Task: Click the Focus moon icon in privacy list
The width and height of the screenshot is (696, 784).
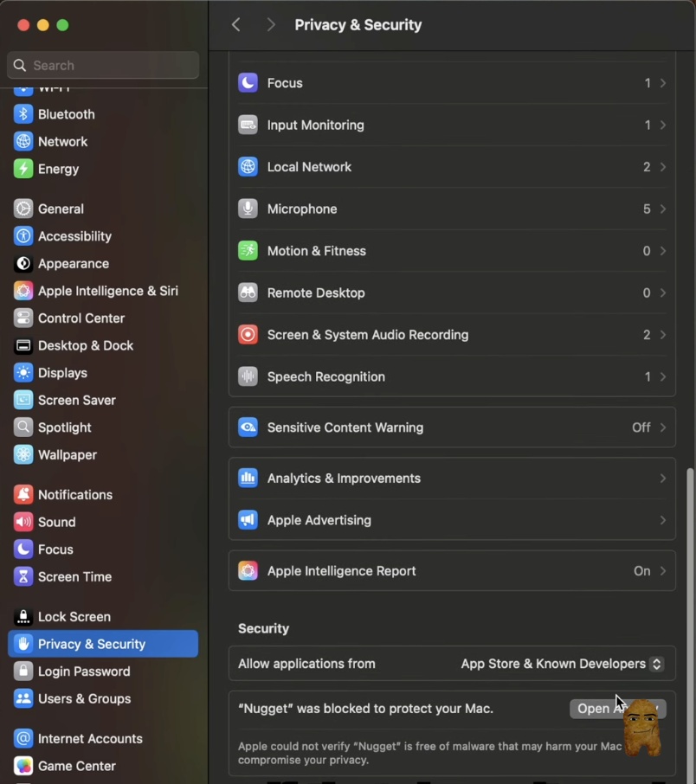Action: point(248,83)
